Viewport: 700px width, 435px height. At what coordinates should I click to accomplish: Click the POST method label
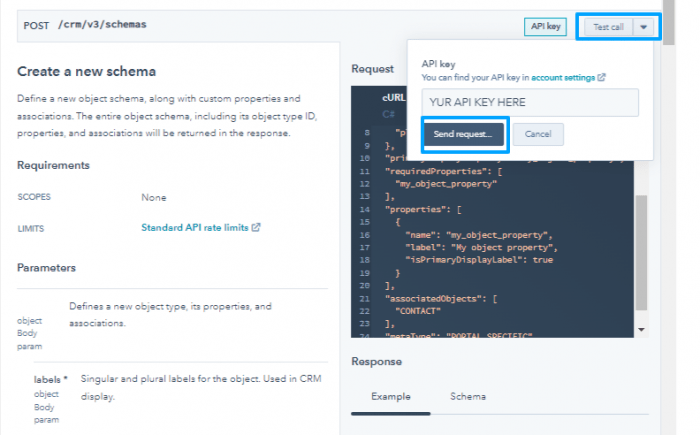[x=36, y=25]
